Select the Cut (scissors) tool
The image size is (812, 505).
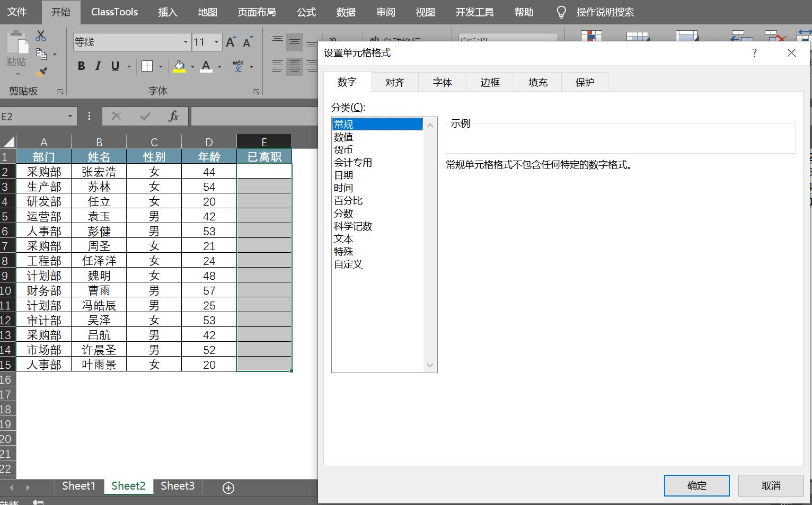(x=40, y=36)
